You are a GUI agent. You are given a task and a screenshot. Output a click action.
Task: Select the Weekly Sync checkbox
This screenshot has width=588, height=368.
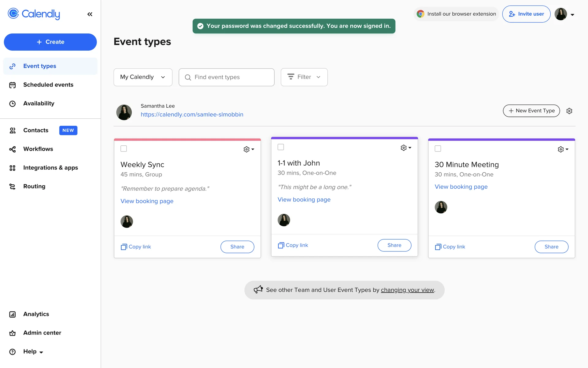pyautogui.click(x=124, y=149)
